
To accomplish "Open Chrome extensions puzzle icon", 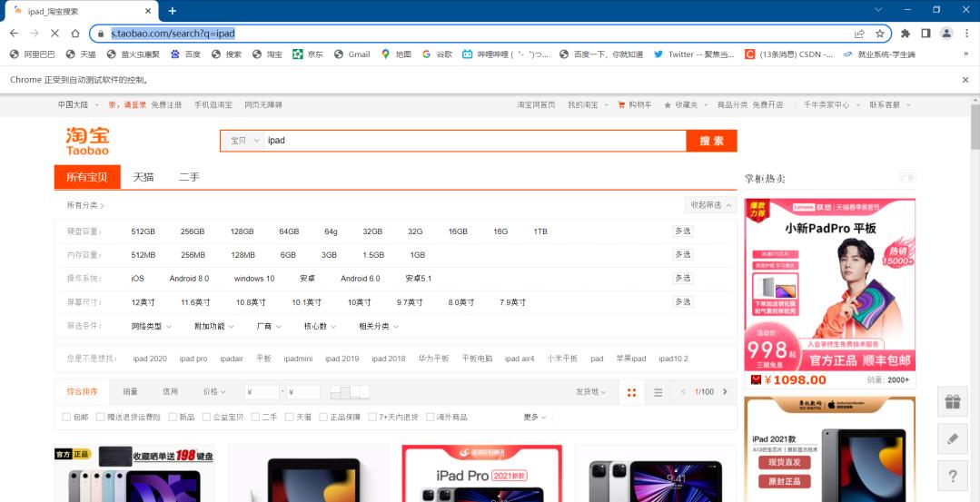I will 905,33.
